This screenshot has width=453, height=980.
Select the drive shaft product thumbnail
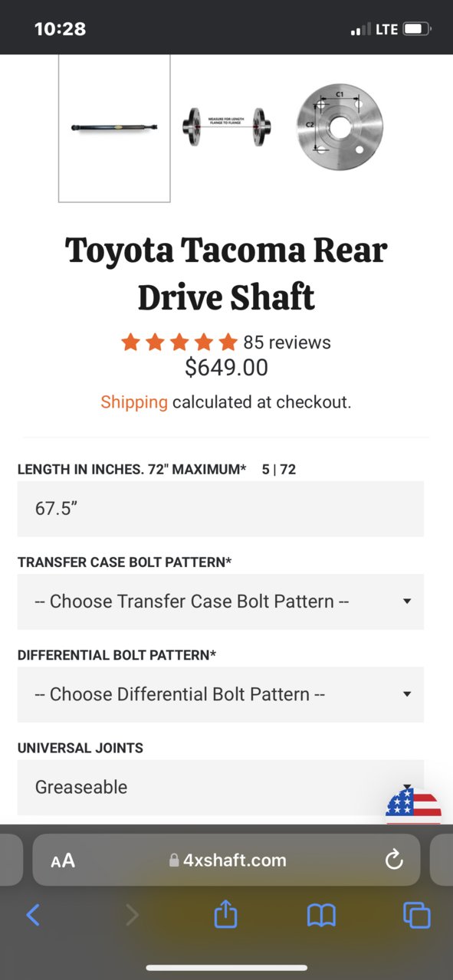click(x=114, y=127)
